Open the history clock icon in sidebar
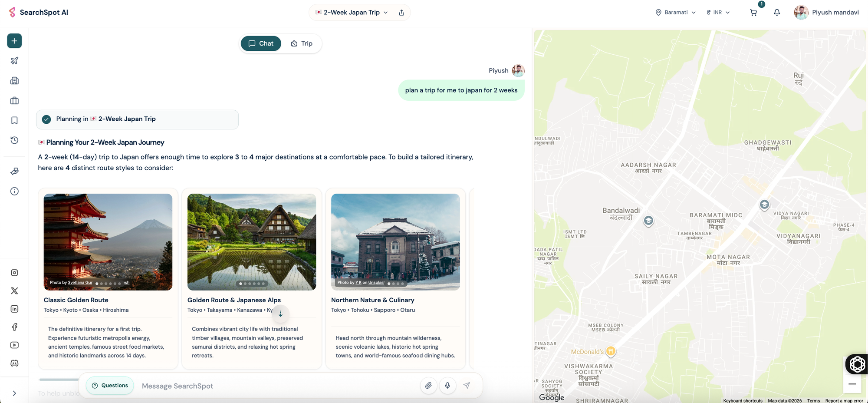The height and width of the screenshot is (403, 868). point(14,140)
